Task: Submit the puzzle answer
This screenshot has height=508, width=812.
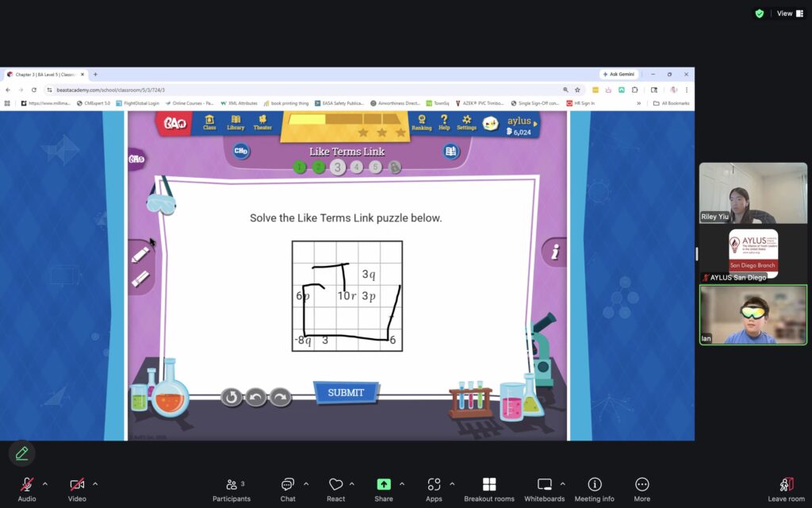Action: tap(346, 393)
